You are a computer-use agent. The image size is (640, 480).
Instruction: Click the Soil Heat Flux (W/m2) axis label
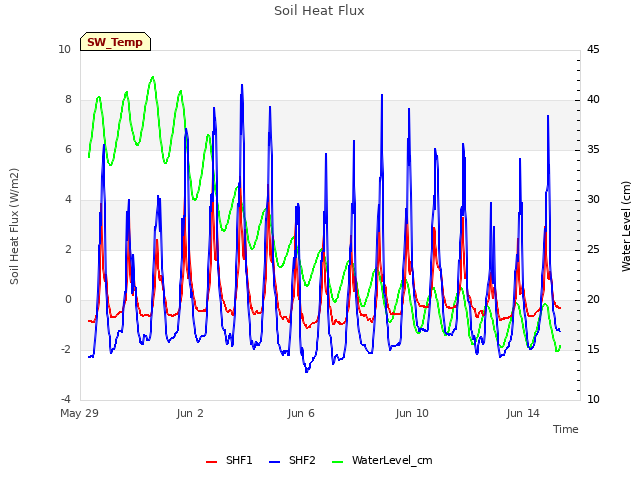click(14, 226)
